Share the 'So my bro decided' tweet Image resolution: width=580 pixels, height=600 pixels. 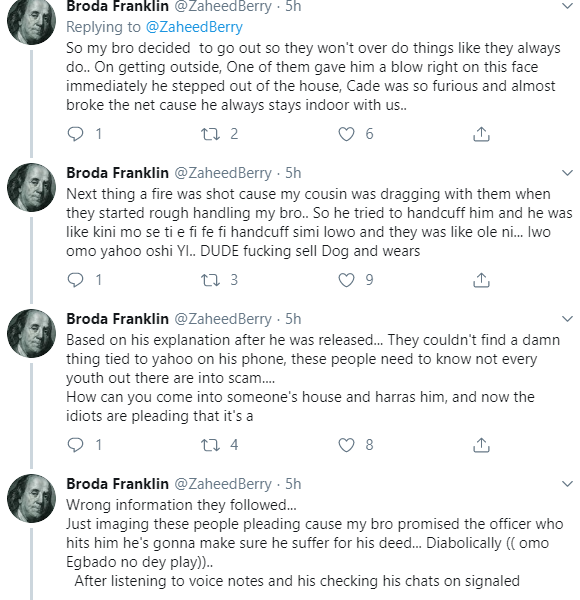click(x=481, y=134)
